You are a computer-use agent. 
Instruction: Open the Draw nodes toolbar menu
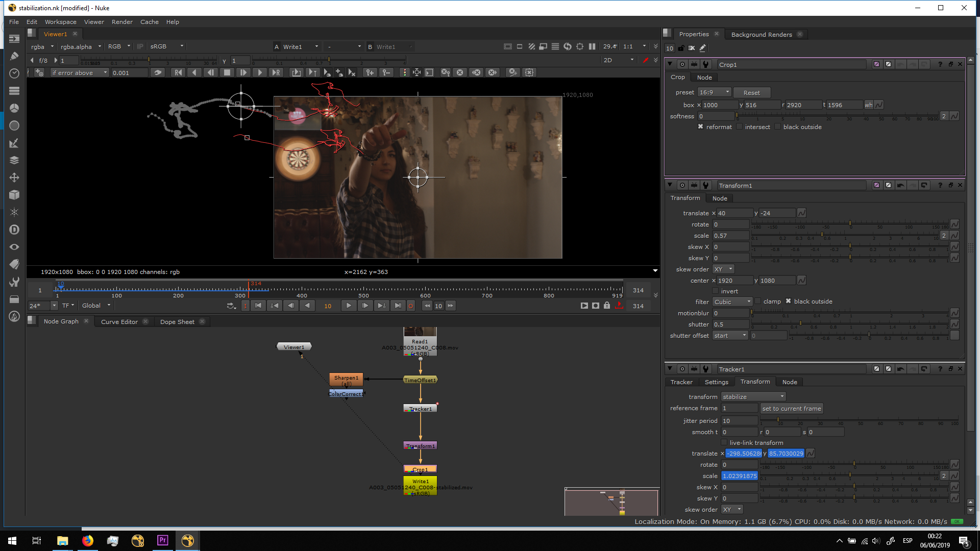coord(14,56)
